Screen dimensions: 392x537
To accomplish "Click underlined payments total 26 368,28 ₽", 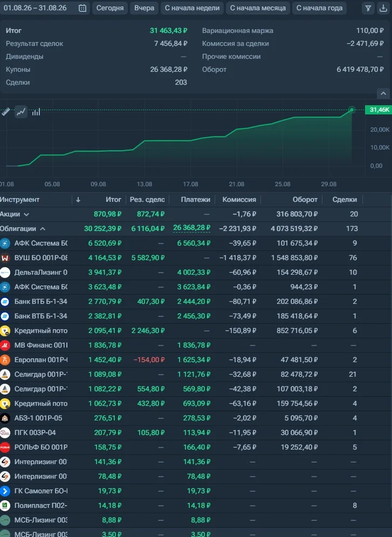I will (x=191, y=228).
